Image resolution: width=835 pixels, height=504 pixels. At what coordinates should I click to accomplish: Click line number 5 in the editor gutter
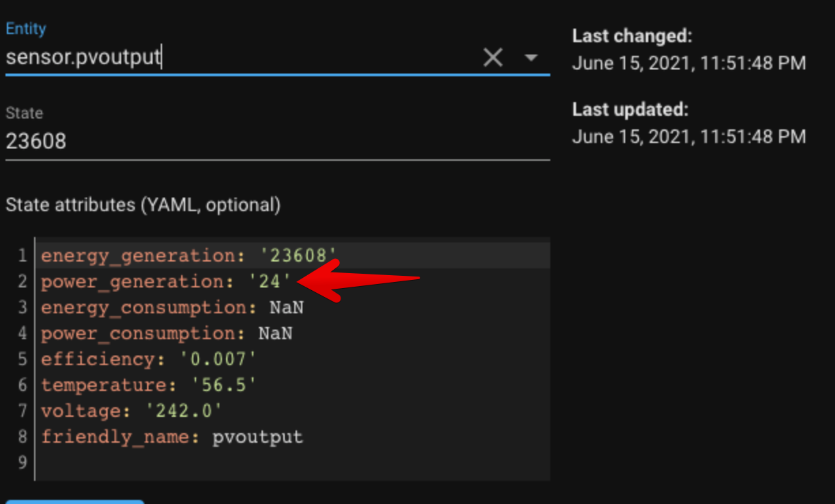point(22,359)
